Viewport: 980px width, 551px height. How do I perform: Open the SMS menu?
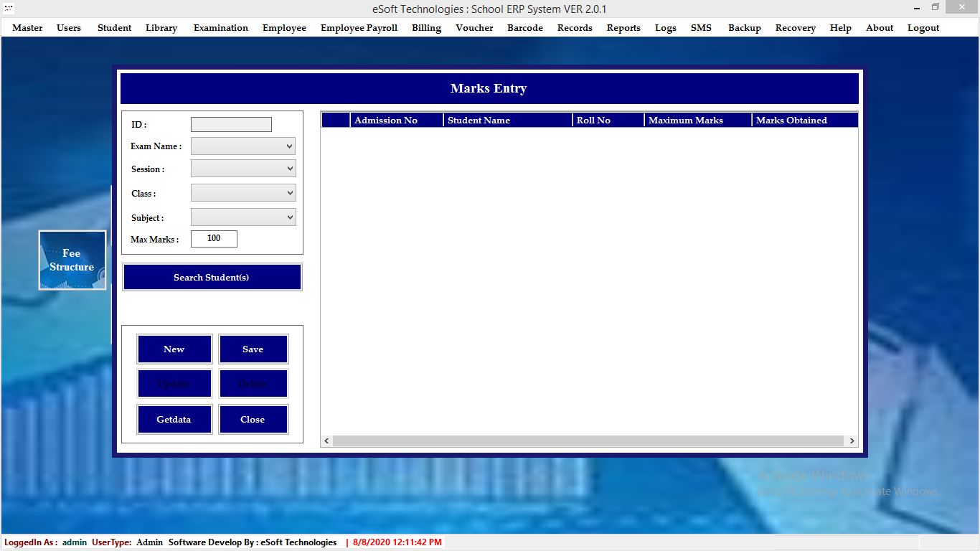click(701, 28)
